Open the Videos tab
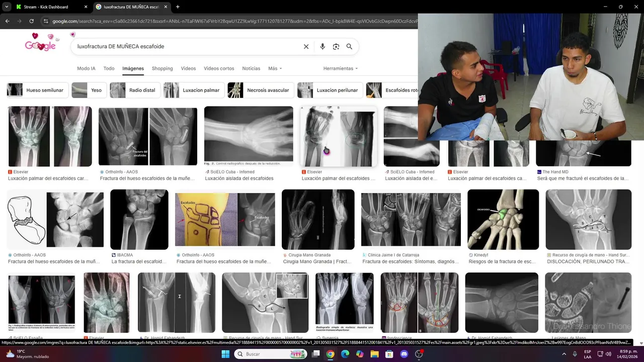The height and width of the screenshot is (362, 644). click(188, 68)
